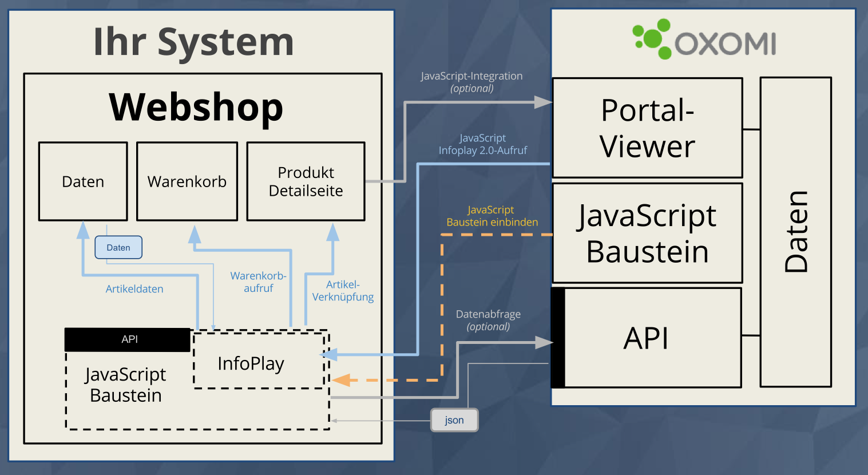868x475 pixels.
Task: Click the Ihr System heading
Action: (x=193, y=42)
